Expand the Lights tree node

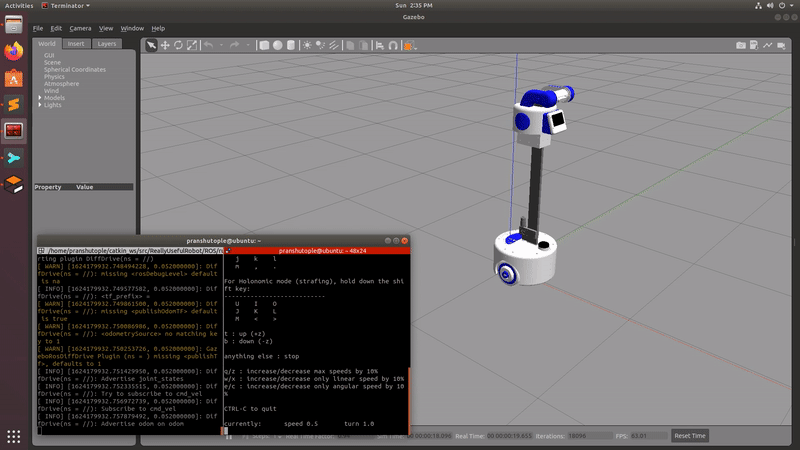pyautogui.click(x=40, y=105)
